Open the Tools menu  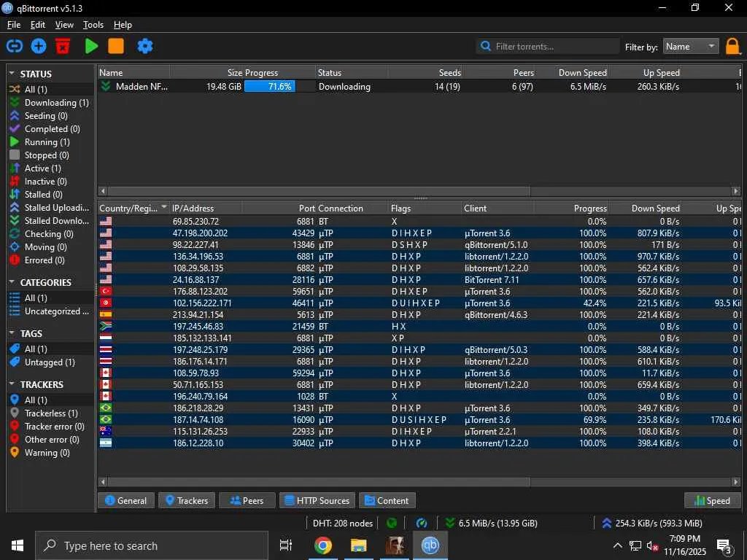[93, 25]
